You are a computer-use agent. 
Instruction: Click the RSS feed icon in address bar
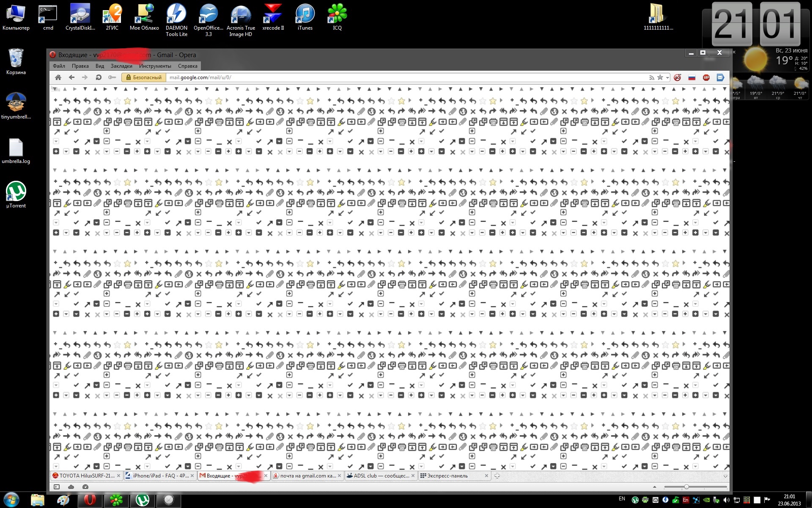pos(652,77)
